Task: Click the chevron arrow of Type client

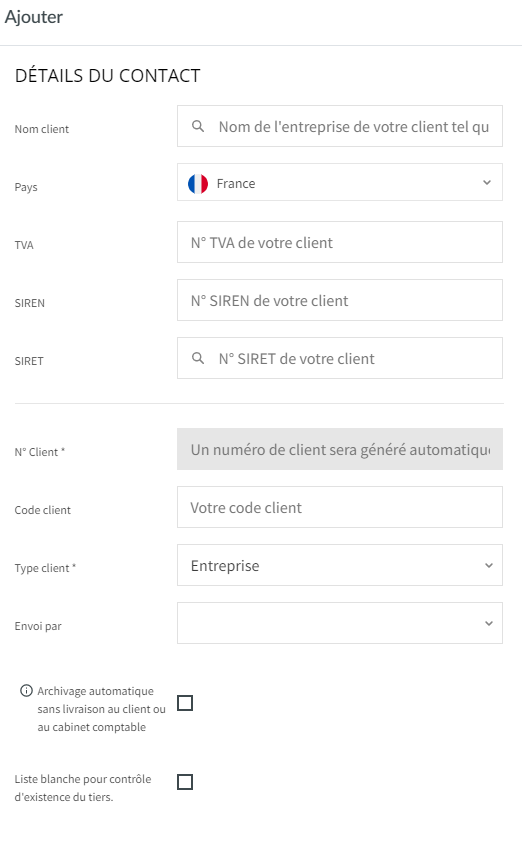Action: pos(489,565)
